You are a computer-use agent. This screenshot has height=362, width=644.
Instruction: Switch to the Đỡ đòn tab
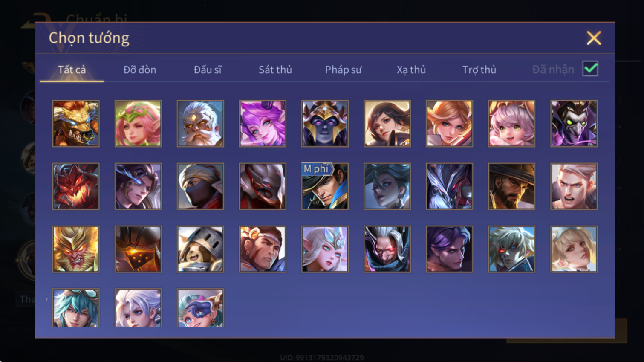(140, 70)
